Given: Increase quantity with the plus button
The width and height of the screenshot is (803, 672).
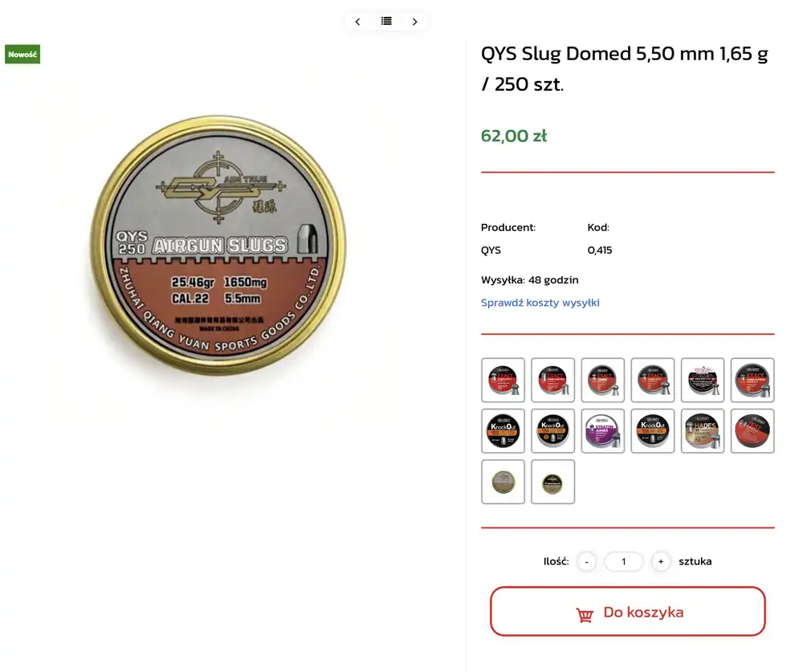Looking at the screenshot, I should (661, 562).
